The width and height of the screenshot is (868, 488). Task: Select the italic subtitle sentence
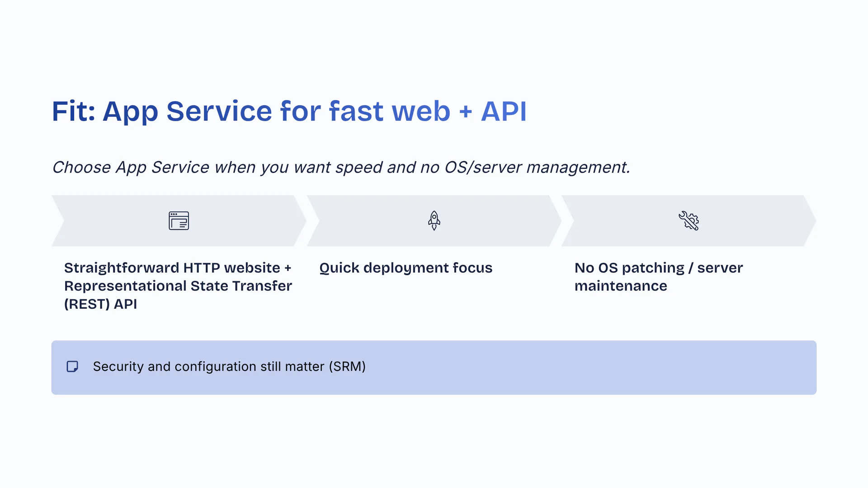(x=341, y=168)
